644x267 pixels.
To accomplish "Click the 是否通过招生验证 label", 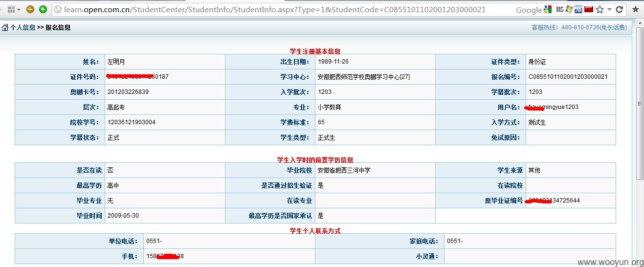I will point(287,185).
